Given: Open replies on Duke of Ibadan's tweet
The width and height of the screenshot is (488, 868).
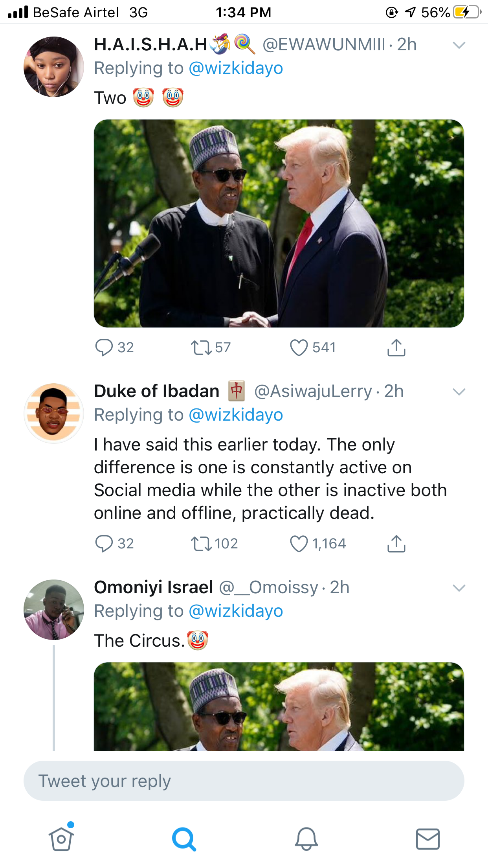Looking at the screenshot, I should pos(104,544).
